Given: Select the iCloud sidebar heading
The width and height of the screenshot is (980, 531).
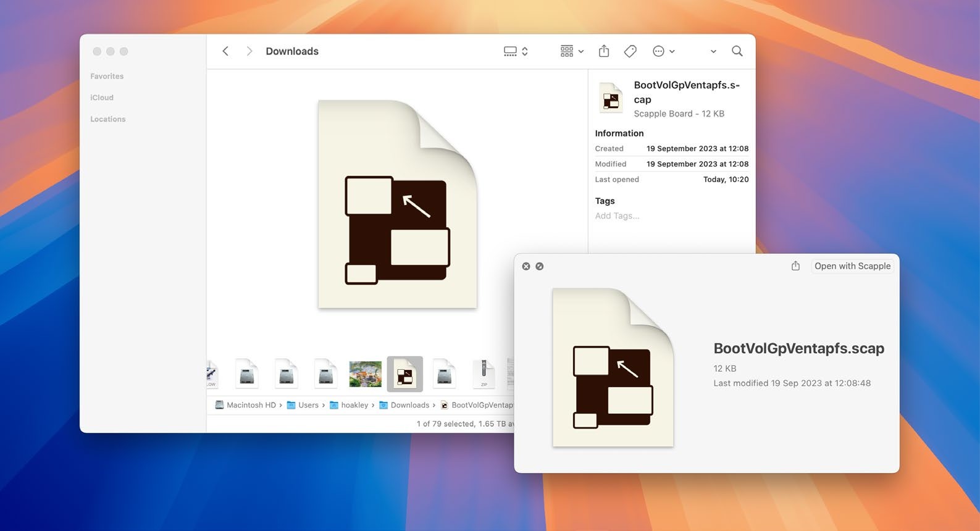Looking at the screenshot, I should (x=102, y=98).
